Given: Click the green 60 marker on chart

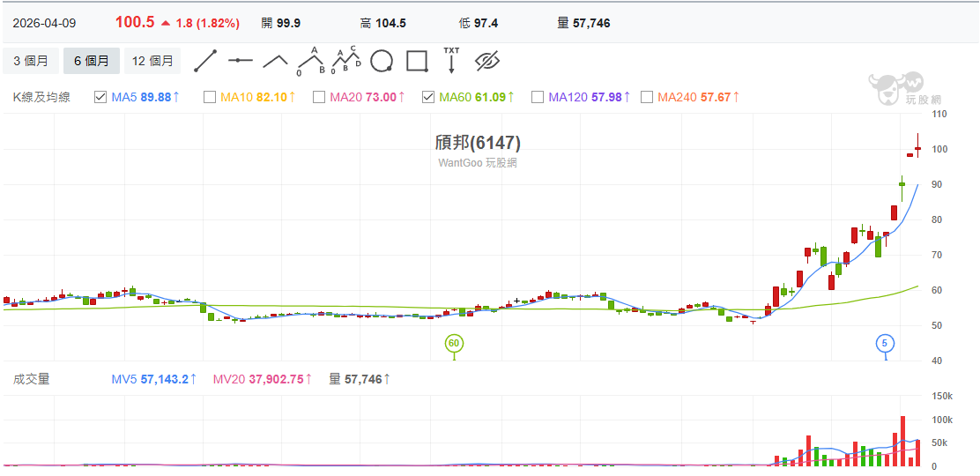Looking at the screenshot, I should [454, 343].
